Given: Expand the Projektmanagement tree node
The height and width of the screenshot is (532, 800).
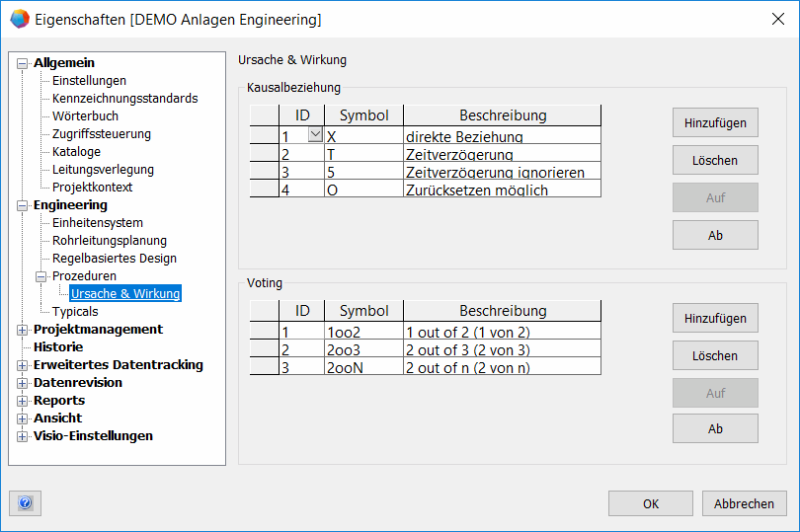Looking at the screenshot, I should pyautogui.click(x=23, y=330).
